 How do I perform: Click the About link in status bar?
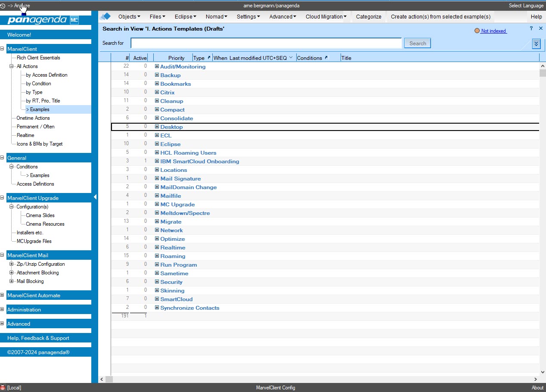pyautogui.click(x=537, y=388)
